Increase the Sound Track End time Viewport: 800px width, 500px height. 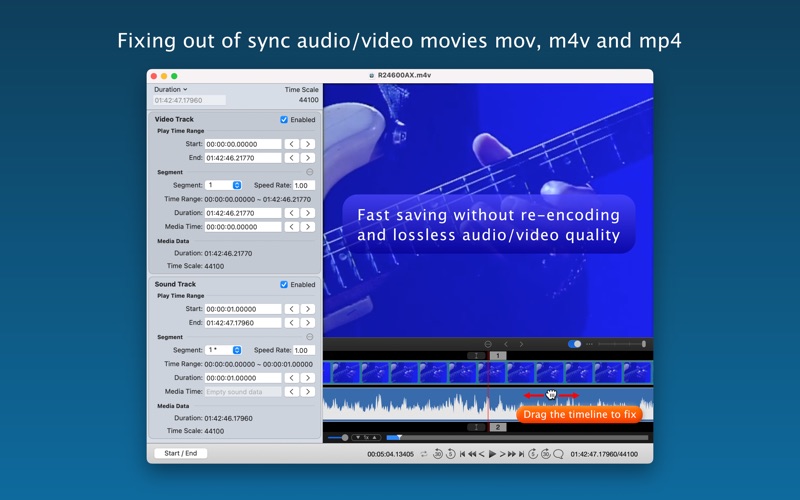pyautogui.click(x=308, y=323)
